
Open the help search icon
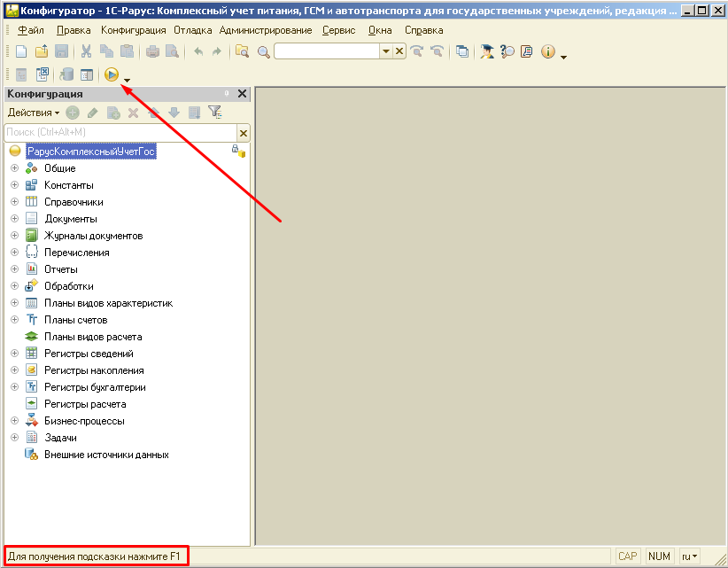coord(507,51)
